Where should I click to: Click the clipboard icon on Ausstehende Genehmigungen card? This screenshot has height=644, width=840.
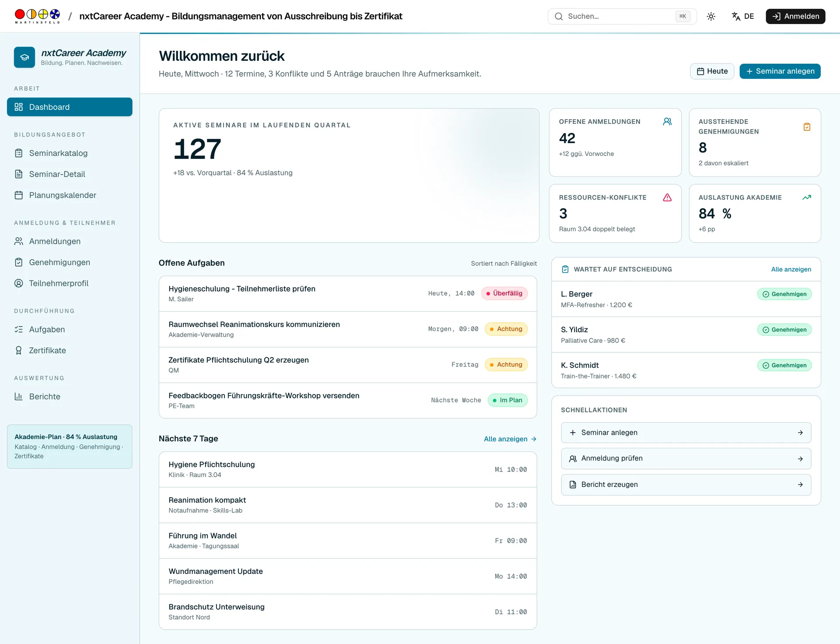[x=807, y=127]
